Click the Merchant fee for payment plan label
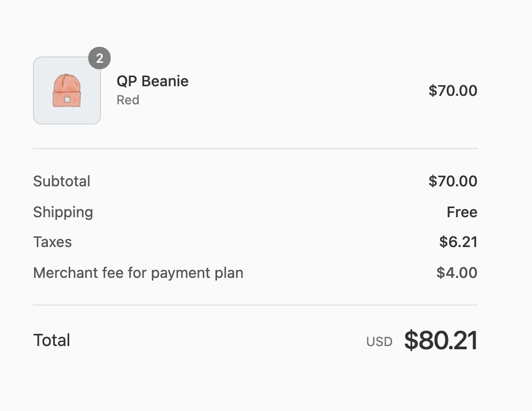 [138, 273]
